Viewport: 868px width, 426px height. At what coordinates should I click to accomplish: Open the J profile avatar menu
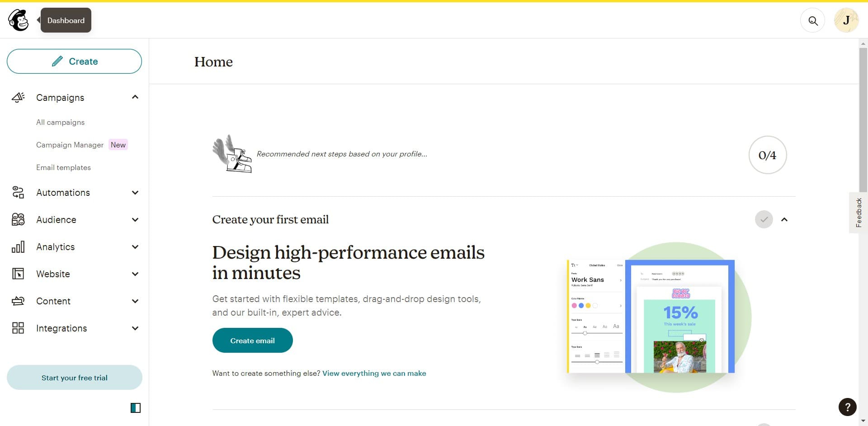(x=846, y=20)
